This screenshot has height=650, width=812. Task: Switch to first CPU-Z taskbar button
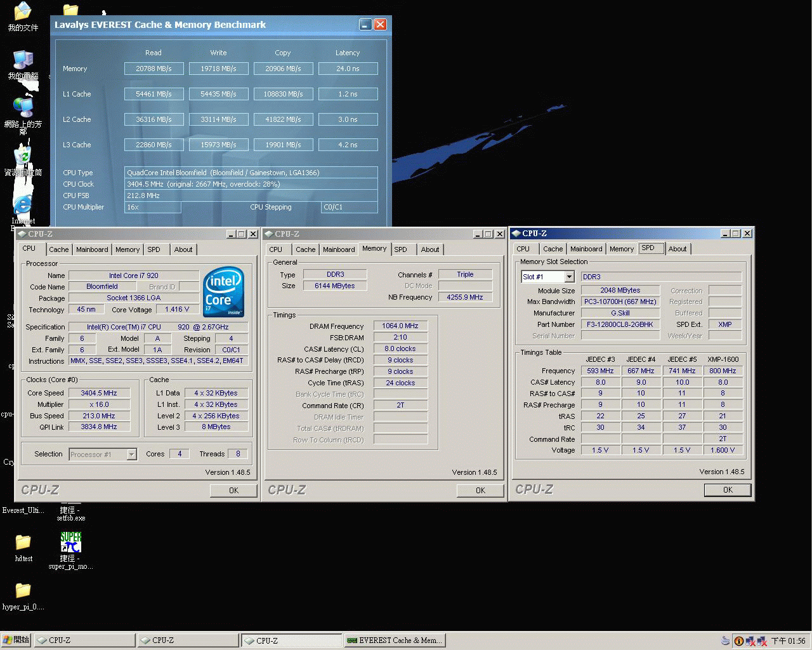coord(84,640)
